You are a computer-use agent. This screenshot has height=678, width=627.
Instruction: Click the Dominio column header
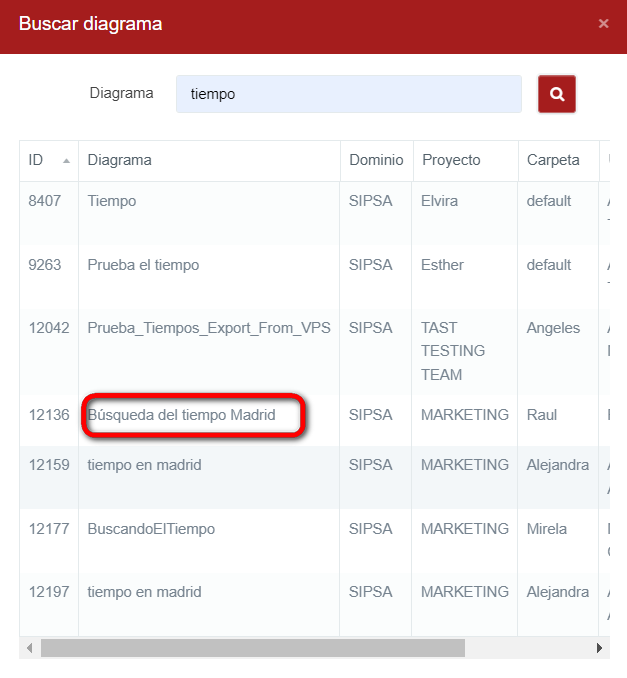[x=376, y=160]
